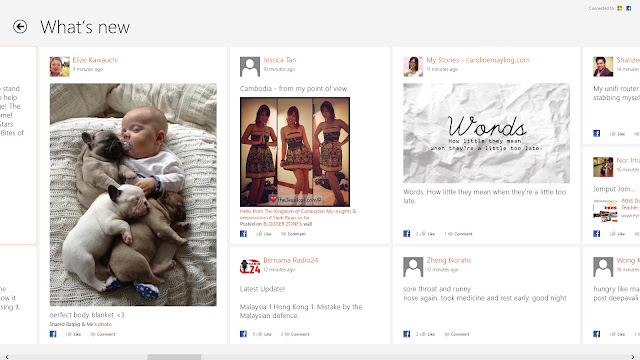
Task: Open Nor Ima's profile picture
Action: tap(603, 167)
